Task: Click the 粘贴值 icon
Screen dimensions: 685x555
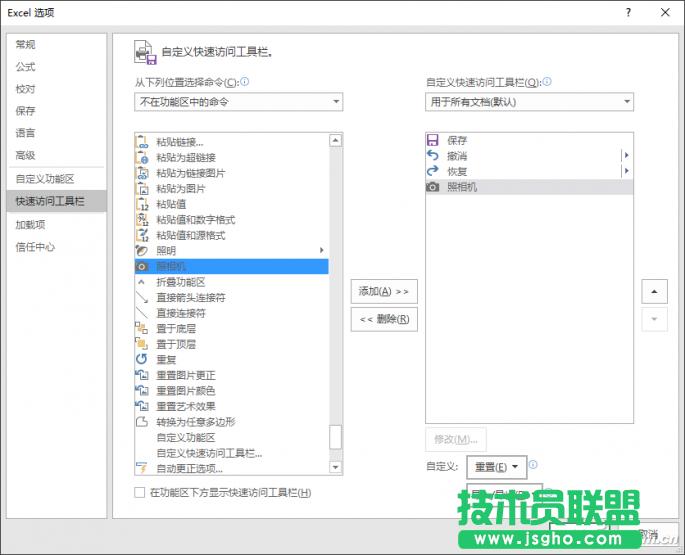Action: 142,204
